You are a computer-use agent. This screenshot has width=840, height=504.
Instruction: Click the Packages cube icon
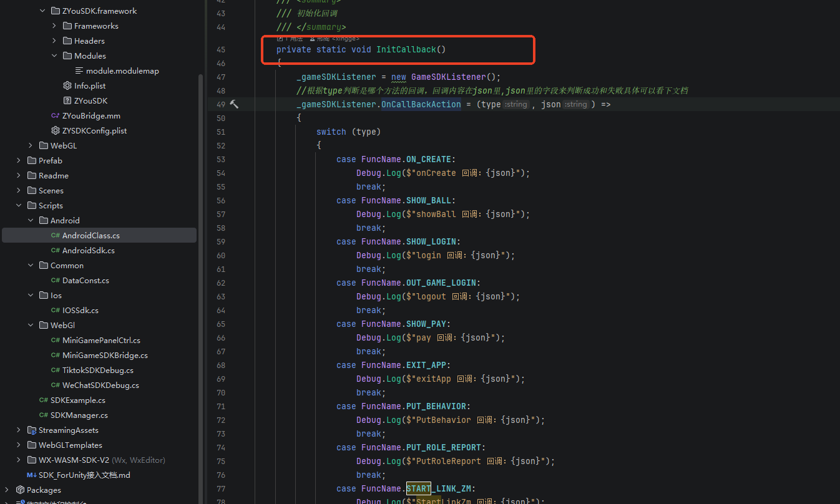(x=20, y=490)
